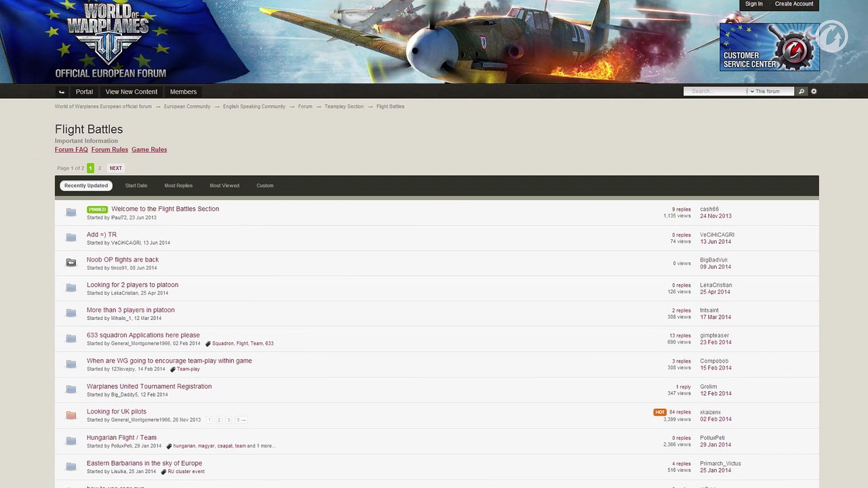Click the green PINNED badge
This screenshot has width=868, height=488.
tap(97, 209)
